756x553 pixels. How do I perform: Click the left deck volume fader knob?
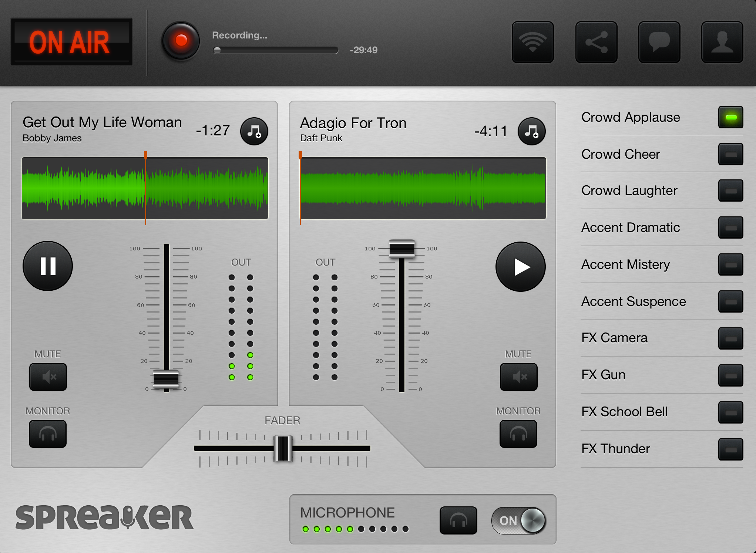(x=166, y=379)
